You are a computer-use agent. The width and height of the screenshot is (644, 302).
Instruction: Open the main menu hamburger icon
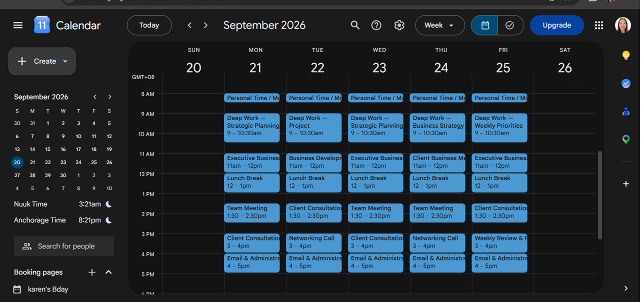click(x=18, y=25)
